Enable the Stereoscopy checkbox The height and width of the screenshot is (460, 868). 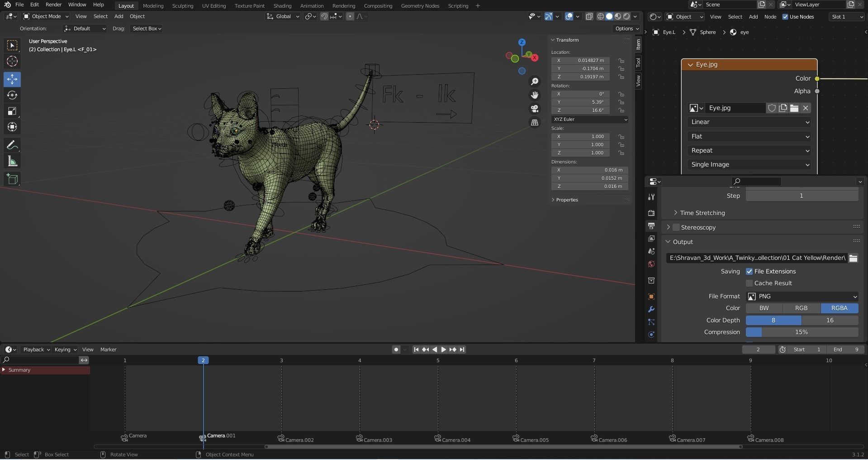(676, 227)
